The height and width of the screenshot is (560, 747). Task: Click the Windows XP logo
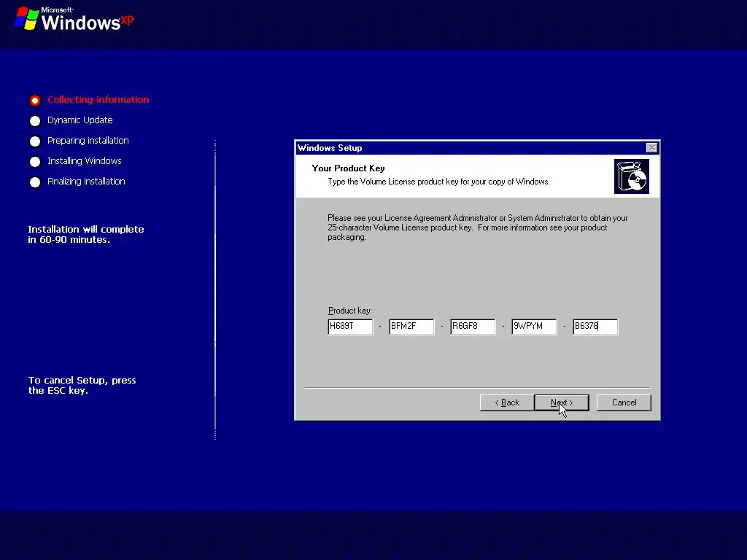pos(74,19)
